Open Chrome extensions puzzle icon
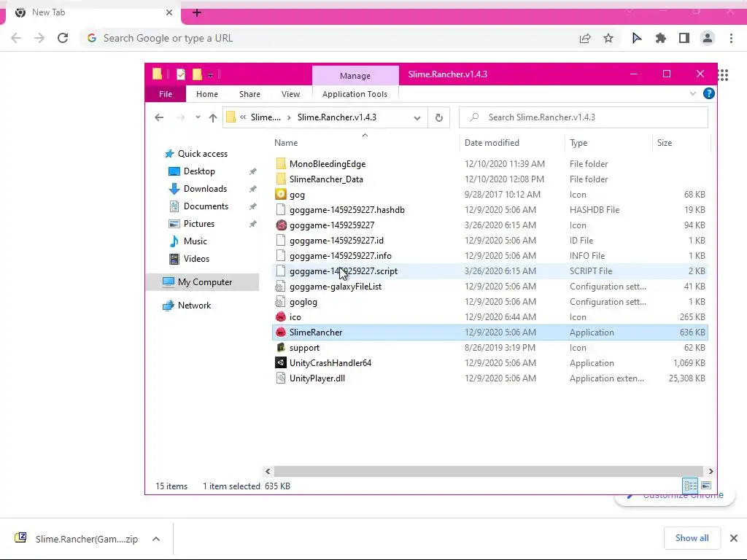The height and width of the screenshot is (560, 747). 660,38
